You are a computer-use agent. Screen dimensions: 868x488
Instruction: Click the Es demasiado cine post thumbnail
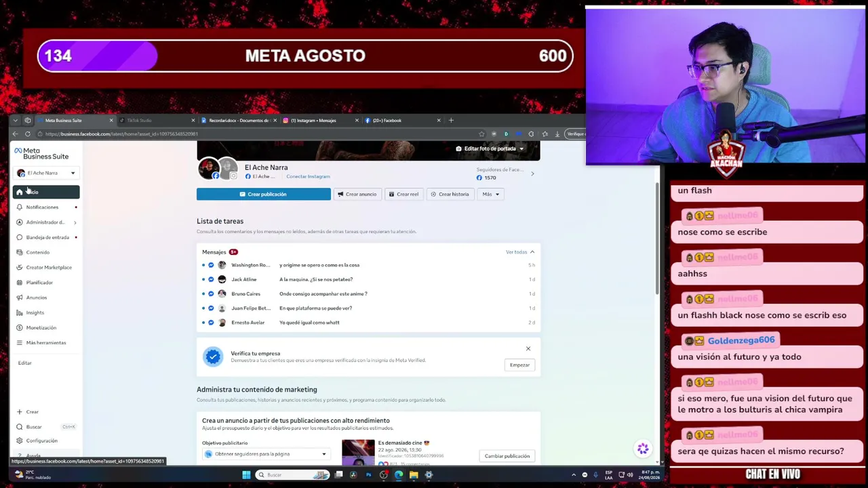358,453
